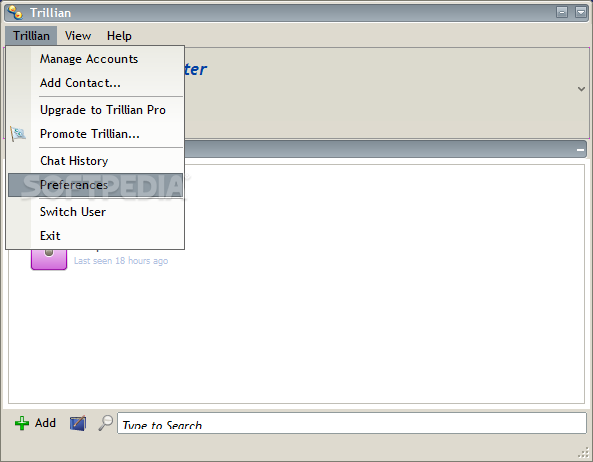Open the Trillian menu in menu bar

click(31, 36)
